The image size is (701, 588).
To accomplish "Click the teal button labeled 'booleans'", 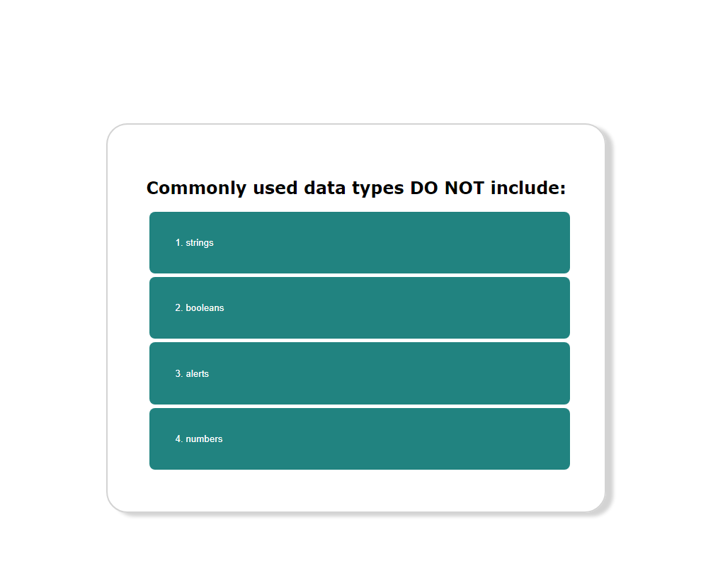I will pyautogui.click(x=359, y=307).
